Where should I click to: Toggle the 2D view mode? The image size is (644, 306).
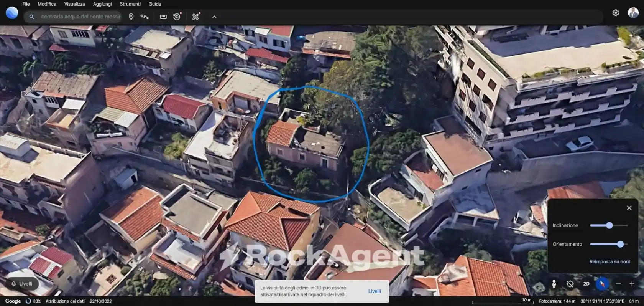coord(586,284)
